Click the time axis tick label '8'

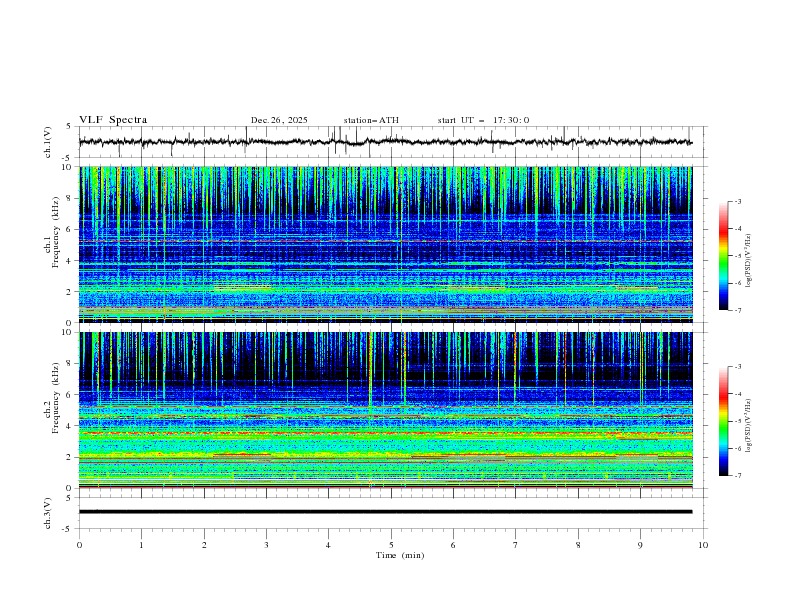578,545
